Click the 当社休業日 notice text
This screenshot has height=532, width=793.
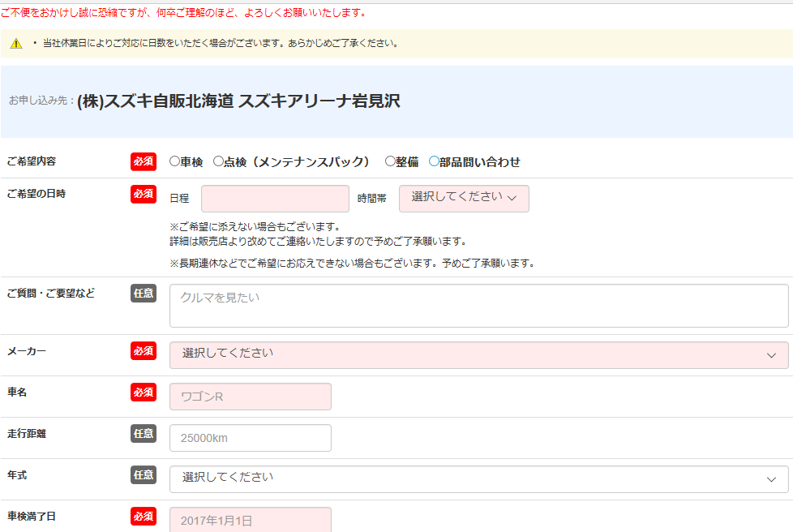221,44
